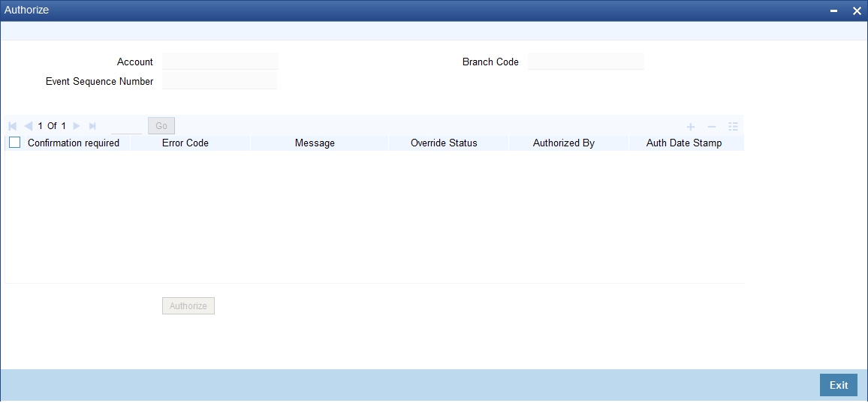Go to next page of records
Screen dimensions: 868x406
coord(77,126)
